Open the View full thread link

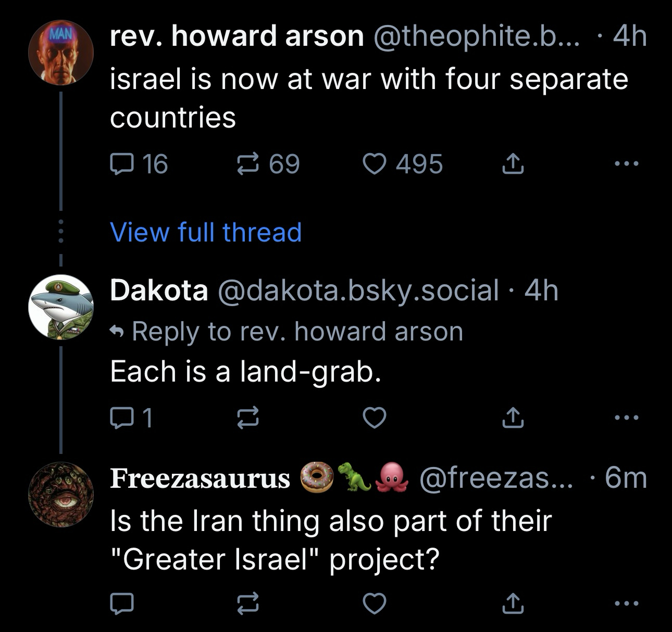(x=206, y=232)
